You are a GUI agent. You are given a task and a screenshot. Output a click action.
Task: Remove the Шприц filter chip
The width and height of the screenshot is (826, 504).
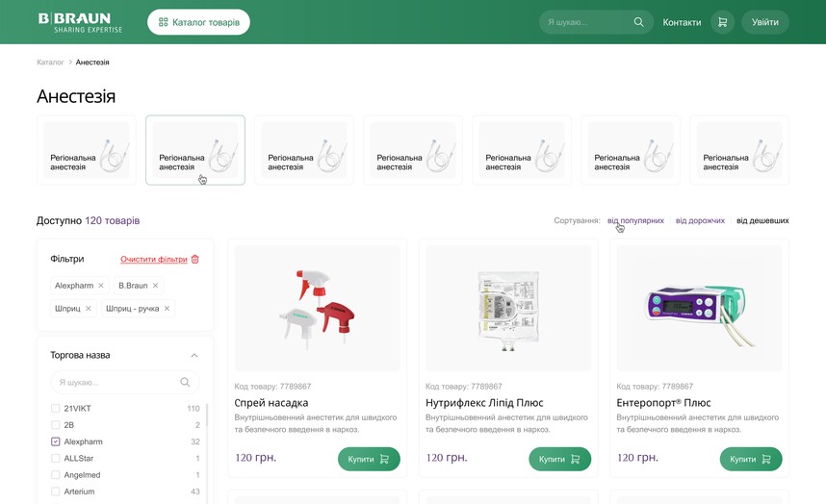click(88, 309)
